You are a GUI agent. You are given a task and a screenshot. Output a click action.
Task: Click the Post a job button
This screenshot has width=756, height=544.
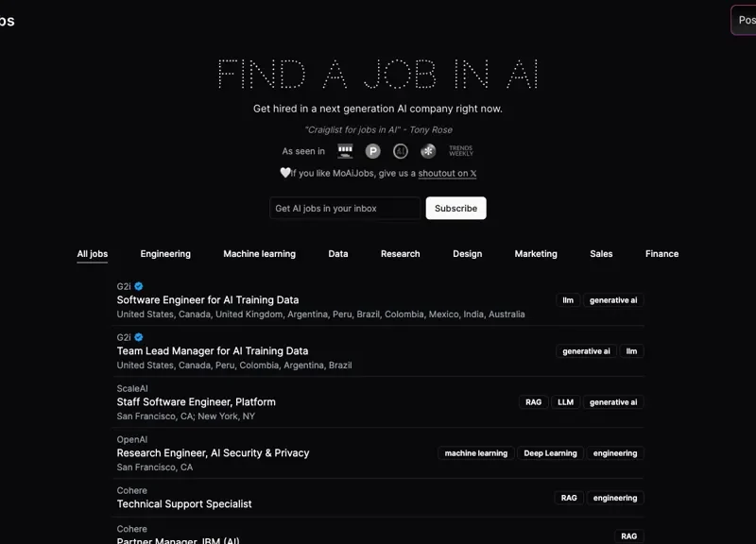tap(747, 20)
